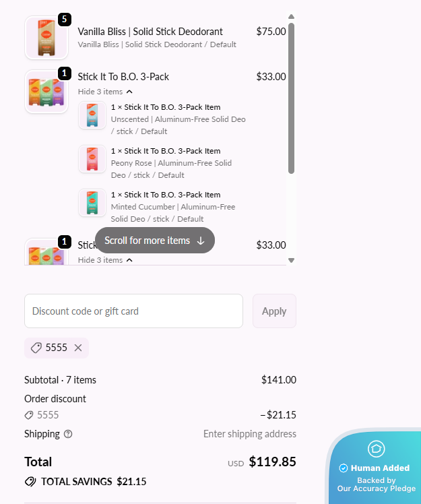Click the total savings tags icon
The width and height of the screenshot is (421, 504).
point(30,482)
